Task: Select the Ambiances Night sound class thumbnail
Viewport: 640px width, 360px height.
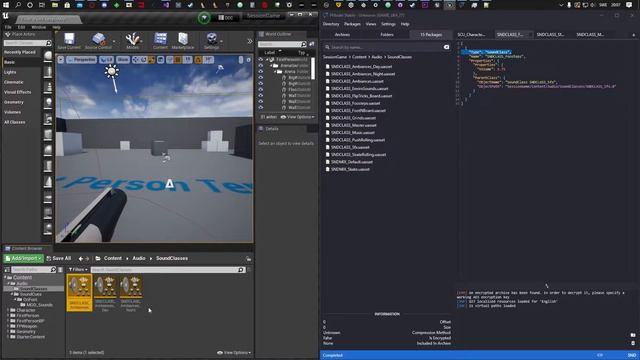Action: [x=131, y=293]
